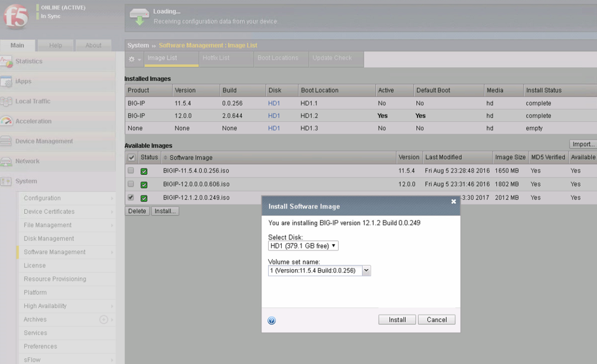Open the Update Check tab
Viewport: 597px width, 364px height.
(336, 59)
